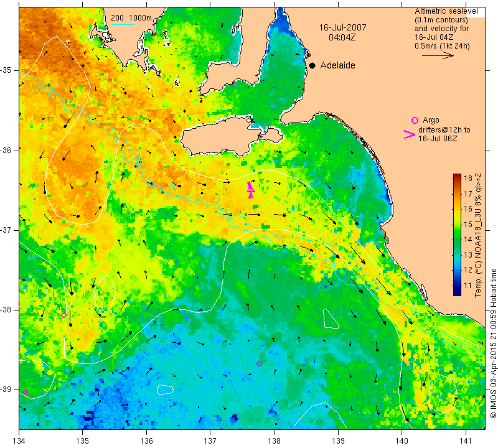This screenshot has width=498, height=448.
Task: Click the longitude axis label 141
Action: coord(466,441)
